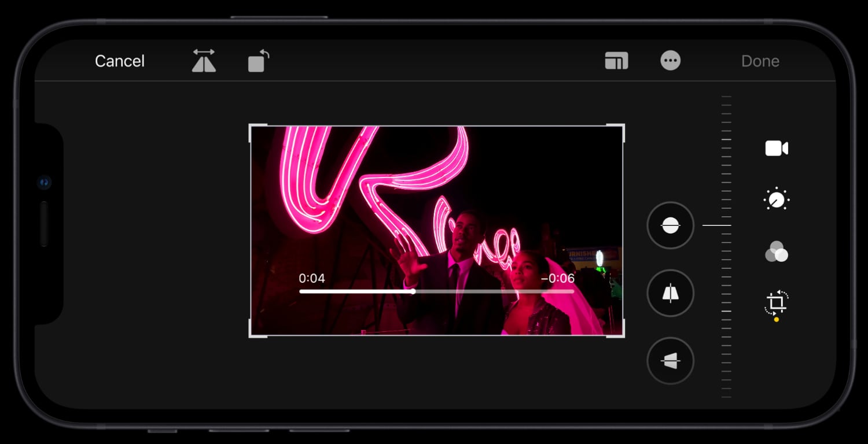The height and width of the screenshot is (444, 868).
Task: Select the Straighten adjustment button
Action: (670, 225)
